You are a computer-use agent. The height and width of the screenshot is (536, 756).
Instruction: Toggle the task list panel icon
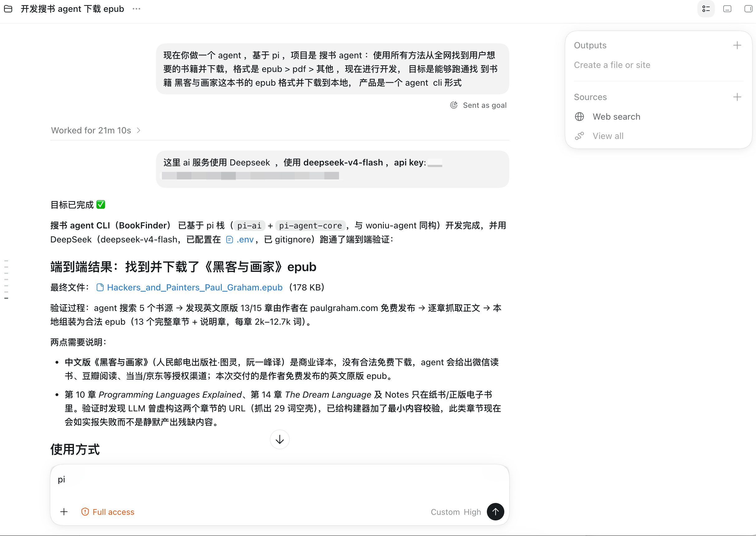tap(706, 9)
